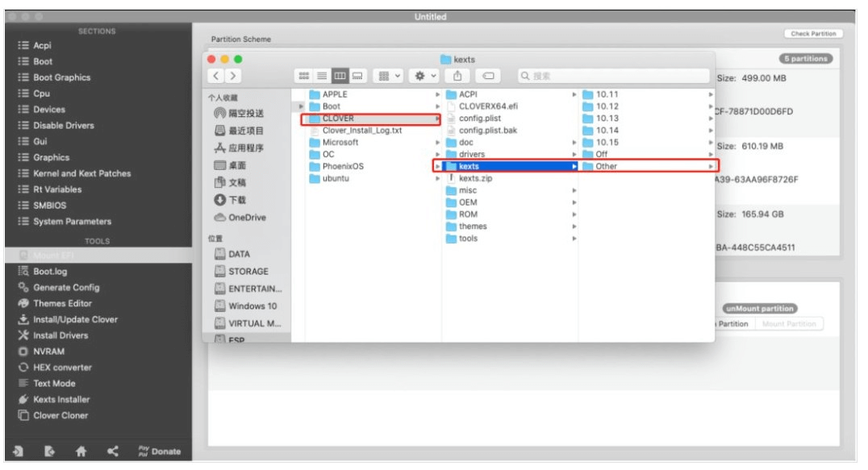Click the home icon in bottom bar
Screen dimensions: 868x470
81,452
